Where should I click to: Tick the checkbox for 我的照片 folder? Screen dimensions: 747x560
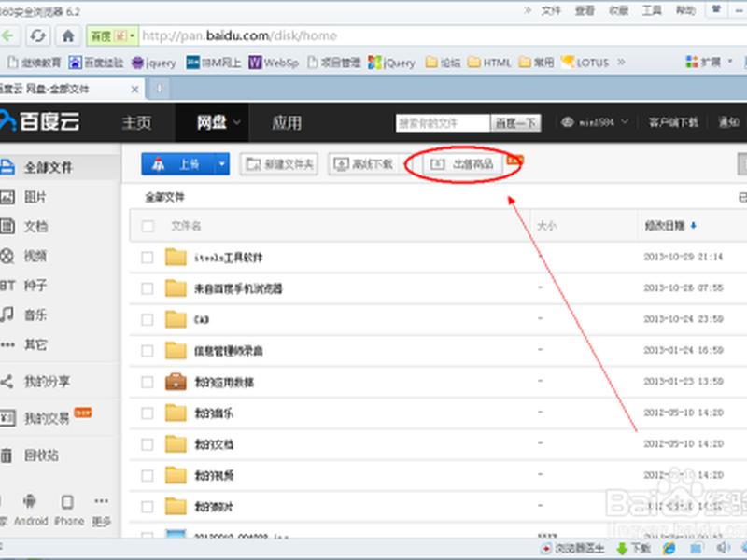tap(148, 507)
